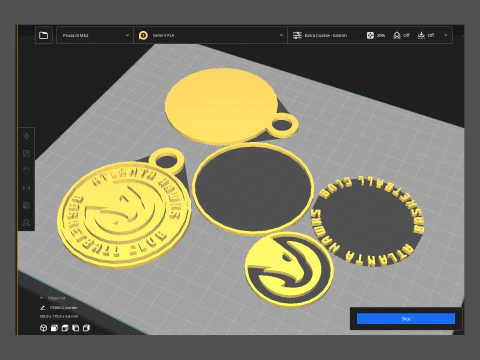
Task: Expand the print settings panel chevron
Action: (446, 35)
